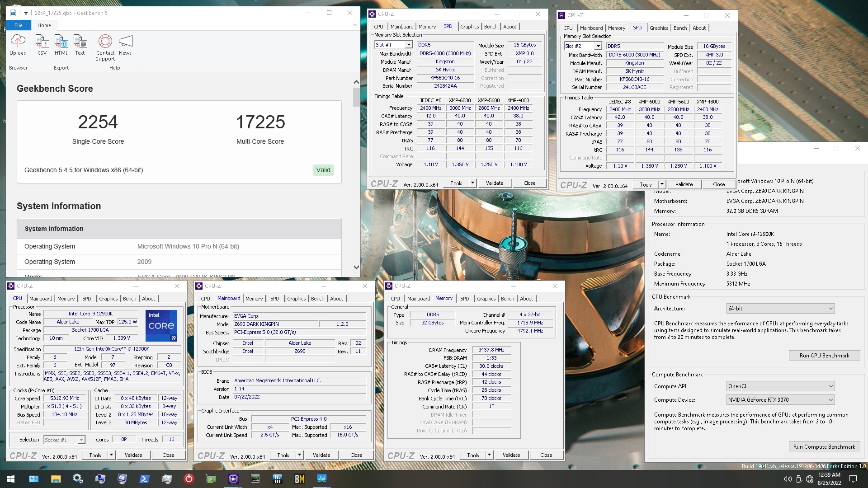
Task: Click Validate in CPU-Z CPU window
Action: (133, 455)
